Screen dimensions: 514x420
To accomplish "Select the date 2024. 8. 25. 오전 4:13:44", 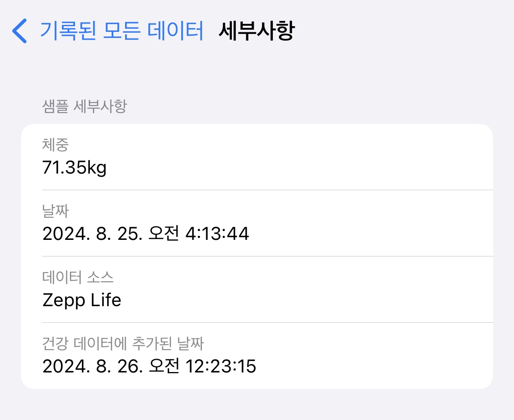I will pos(146,234).
